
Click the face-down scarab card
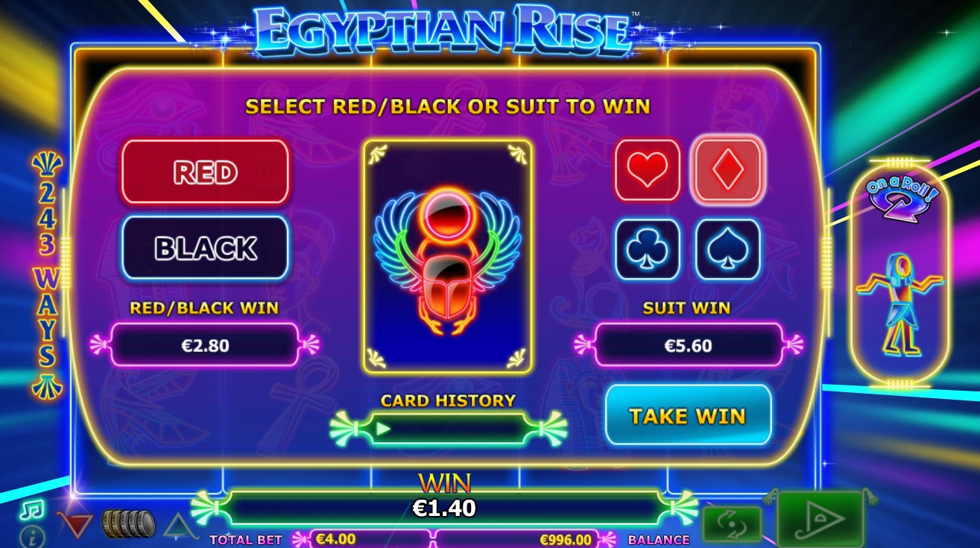448,256
